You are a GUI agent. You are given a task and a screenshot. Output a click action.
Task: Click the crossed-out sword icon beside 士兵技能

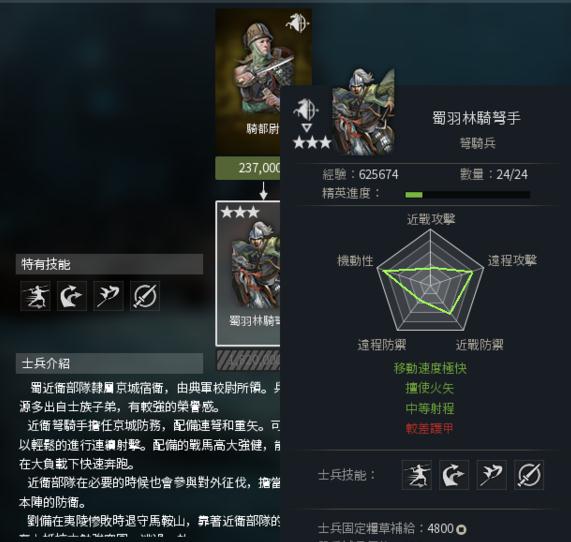[529, 475]
